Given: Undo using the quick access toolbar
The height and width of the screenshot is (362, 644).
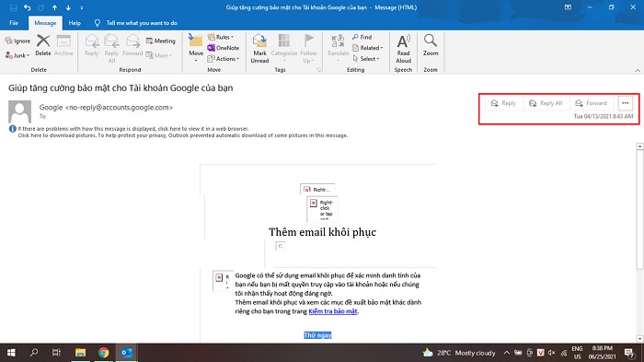Looking at the screenshot, I should (27, 7).
